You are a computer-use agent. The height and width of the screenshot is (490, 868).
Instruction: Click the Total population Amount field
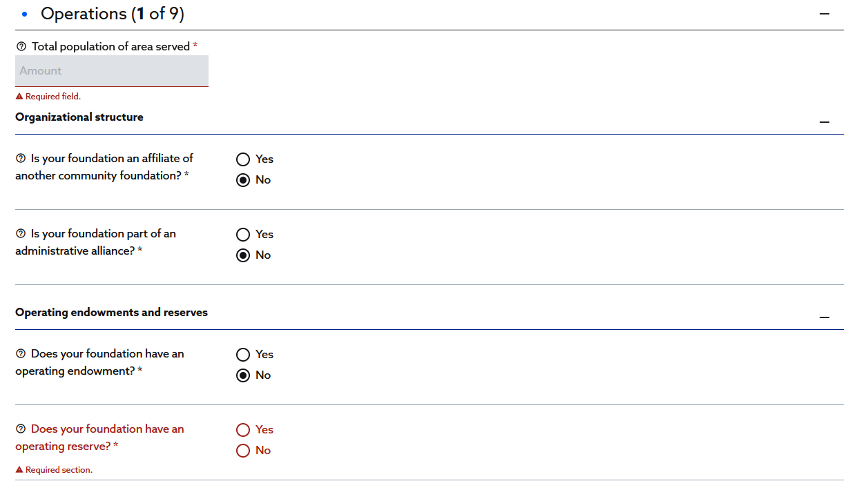(x=112, y=71)
